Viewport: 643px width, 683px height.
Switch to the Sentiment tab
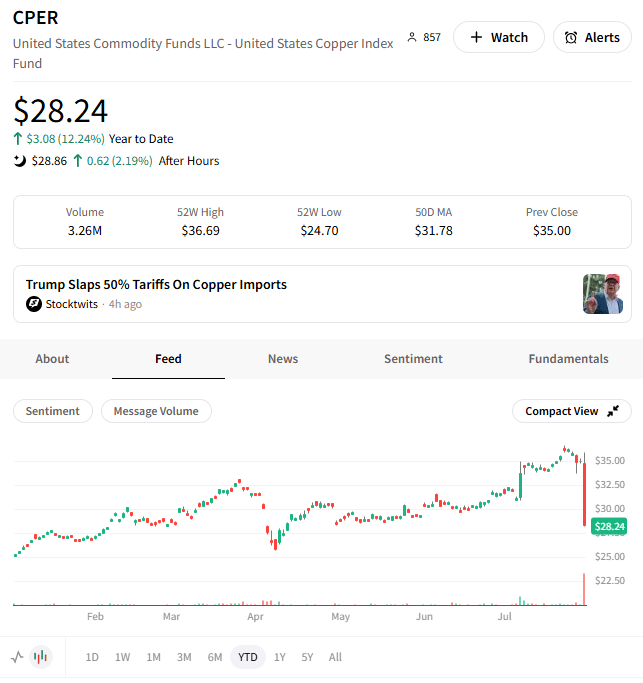click(x=413, y=359)
